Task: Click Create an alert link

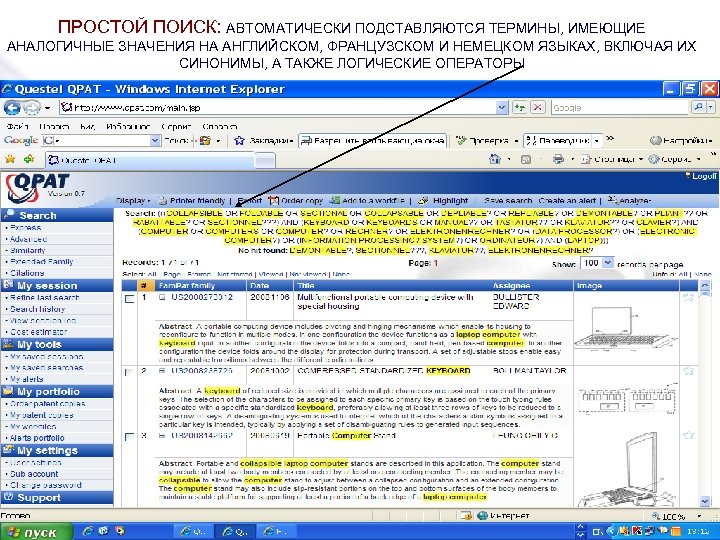Action: click(568, 201)
